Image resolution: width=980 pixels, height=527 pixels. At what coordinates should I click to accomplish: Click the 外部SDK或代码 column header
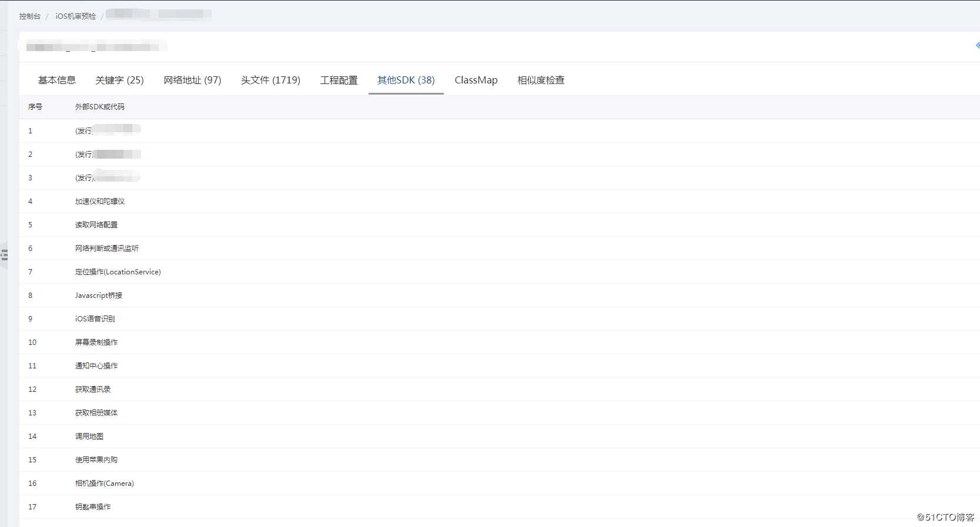click(x=100, y=107)
